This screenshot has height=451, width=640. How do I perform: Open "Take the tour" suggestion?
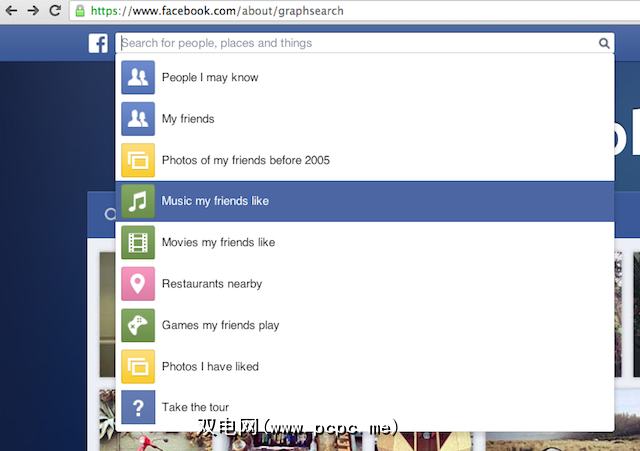365,407
